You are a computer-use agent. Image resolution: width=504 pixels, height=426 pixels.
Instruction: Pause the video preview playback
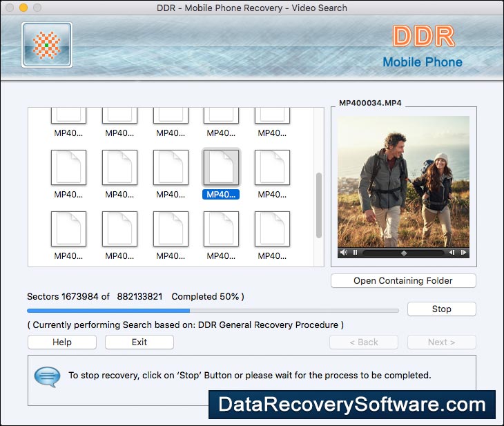pos(355,253)
